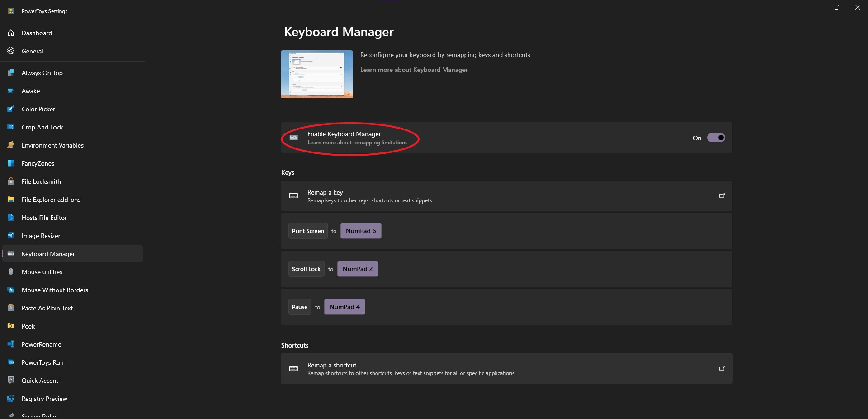The image size is (868, 419).
Task: Open Learn more about remapping limitations link
Action: click(x=357, y=143)
